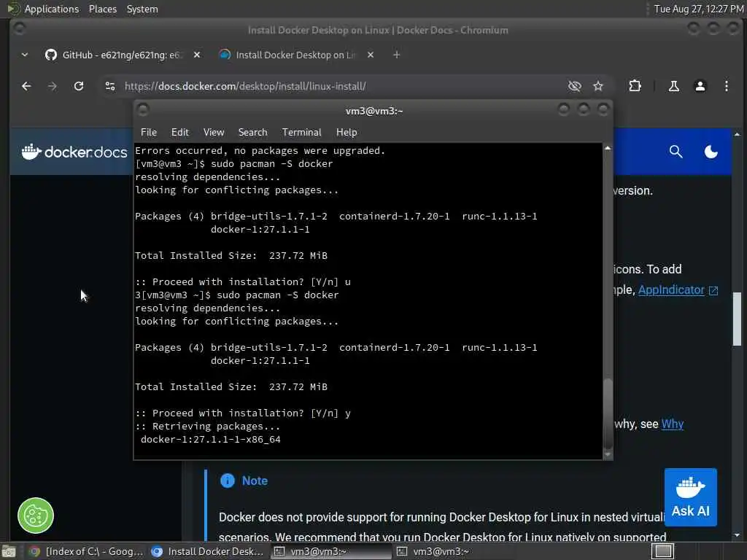Screen dimensions: 747x560
Task: Click terminal window menu button in title bar
Action: pyautogui.click(x=142, y=110)
